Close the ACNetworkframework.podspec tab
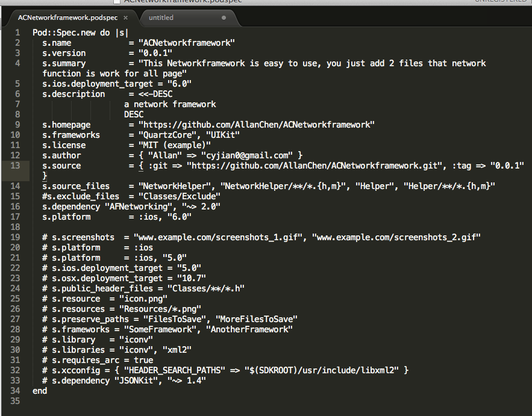532x416 pixels. click(125, 17)
